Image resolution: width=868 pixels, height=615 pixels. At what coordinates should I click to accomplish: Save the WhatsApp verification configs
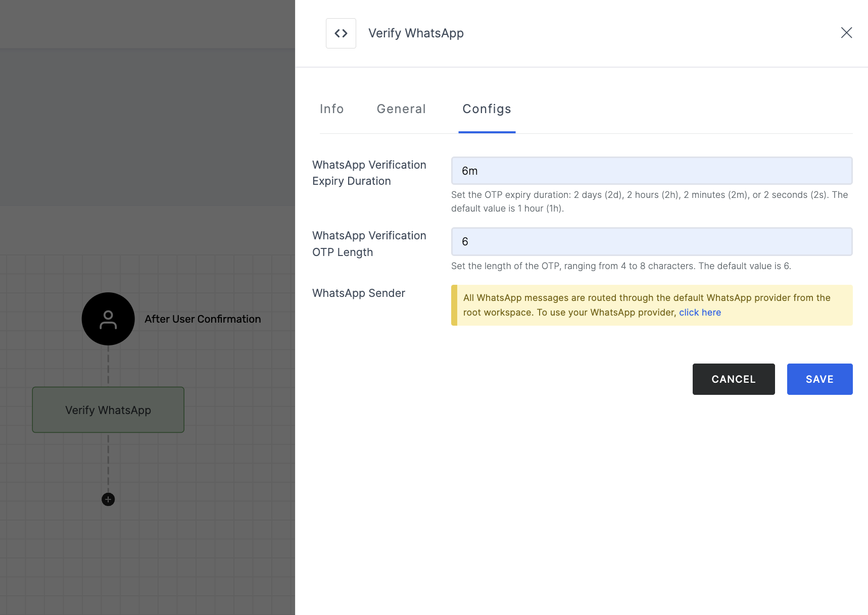(819, 379)
